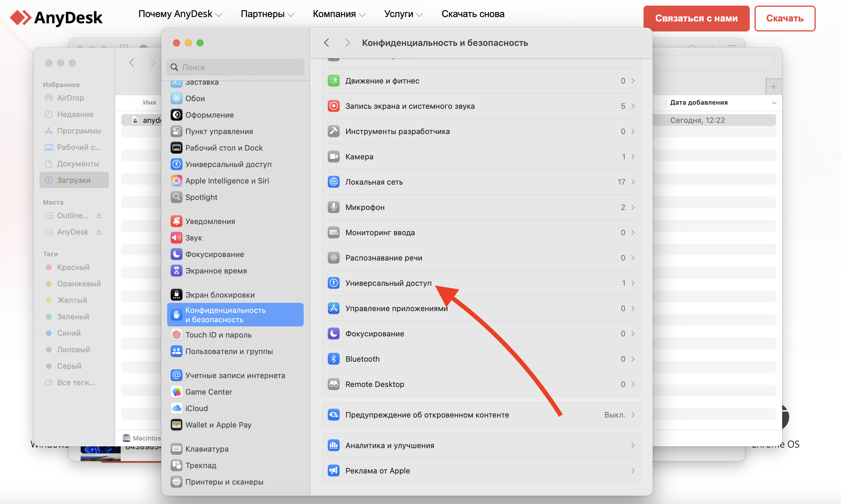
Task: Click the blue (Синий) tag in Finder
Action: [63, 333]
